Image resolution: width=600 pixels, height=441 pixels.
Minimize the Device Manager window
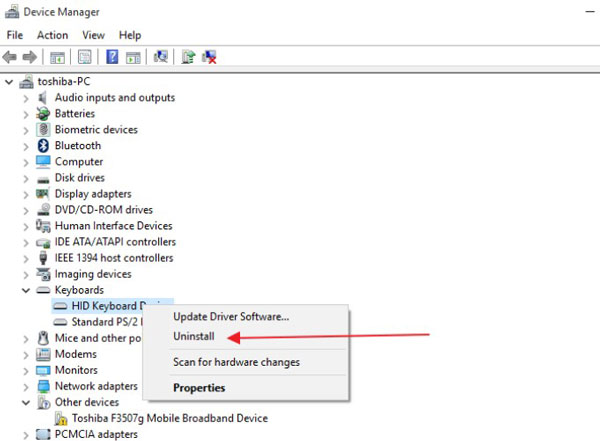click(590, 12)
